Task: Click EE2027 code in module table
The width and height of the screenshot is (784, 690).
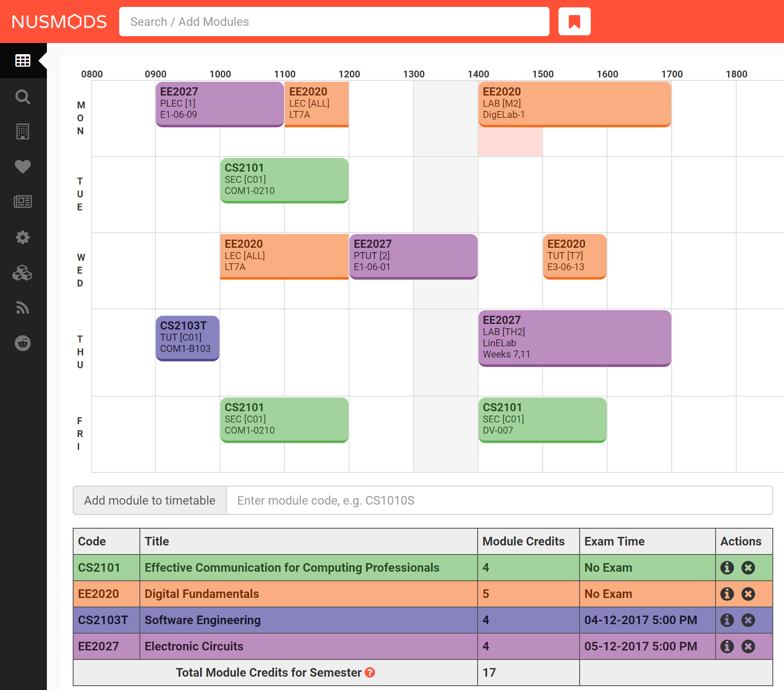Action: tap(99, 647)
